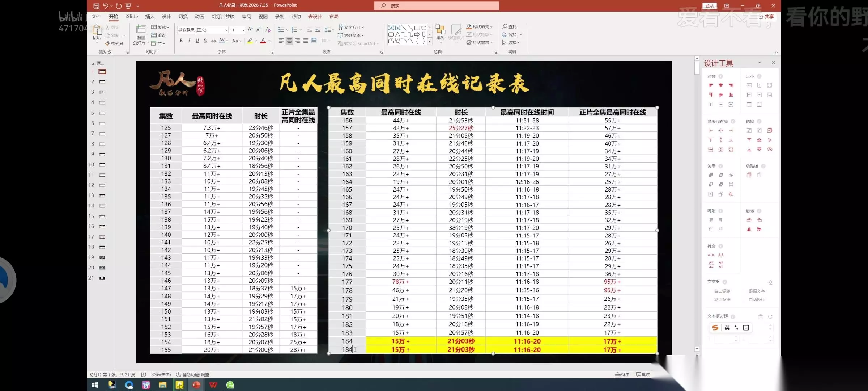Toggle Italic formatting
The image size is (868, 391).
189,41
